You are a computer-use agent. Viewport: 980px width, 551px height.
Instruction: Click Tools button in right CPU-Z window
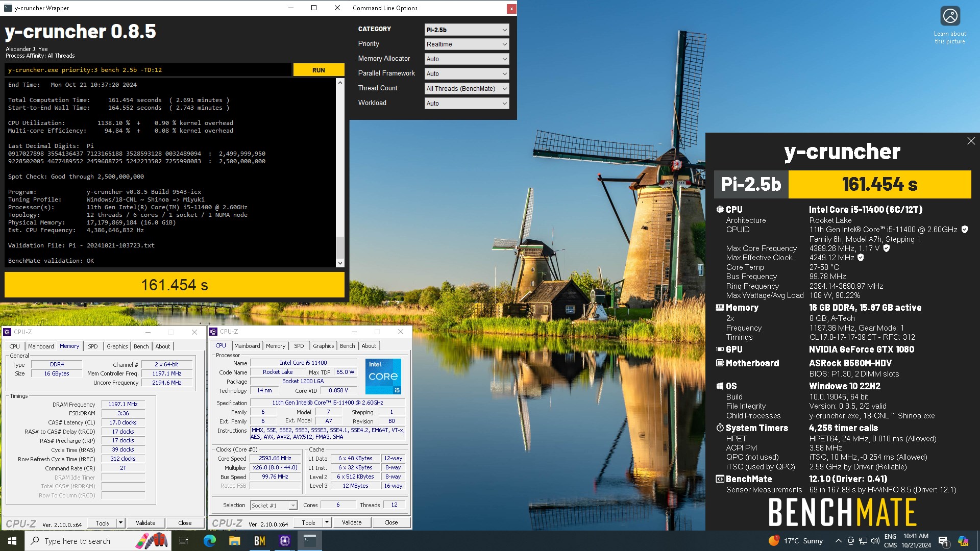point(308,522)
